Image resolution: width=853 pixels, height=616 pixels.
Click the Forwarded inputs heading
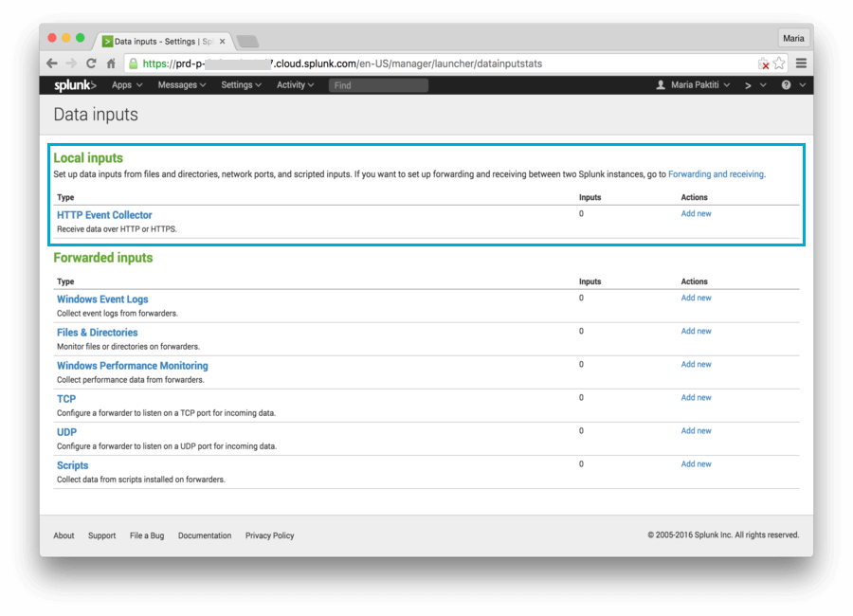pyautogui.click(x=102, y=258)
